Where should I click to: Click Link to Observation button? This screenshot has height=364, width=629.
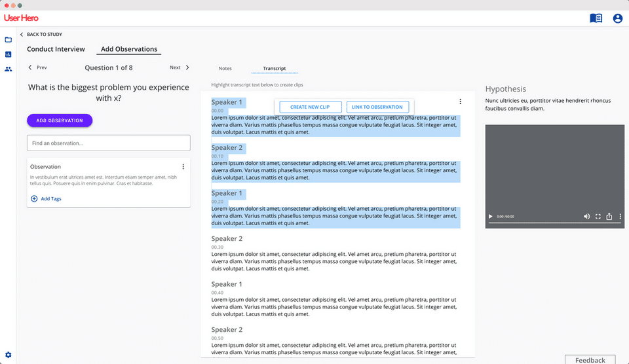point(377,107)
